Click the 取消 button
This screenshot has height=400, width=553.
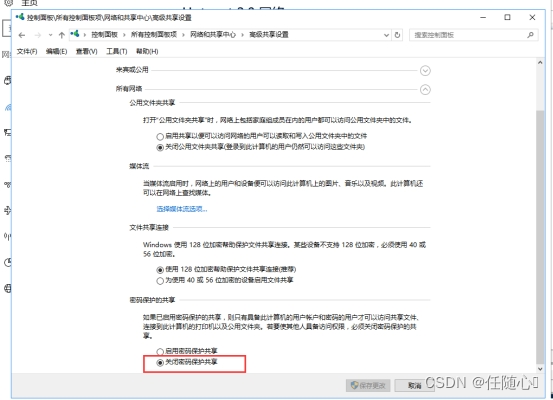[x=414, y=385]
